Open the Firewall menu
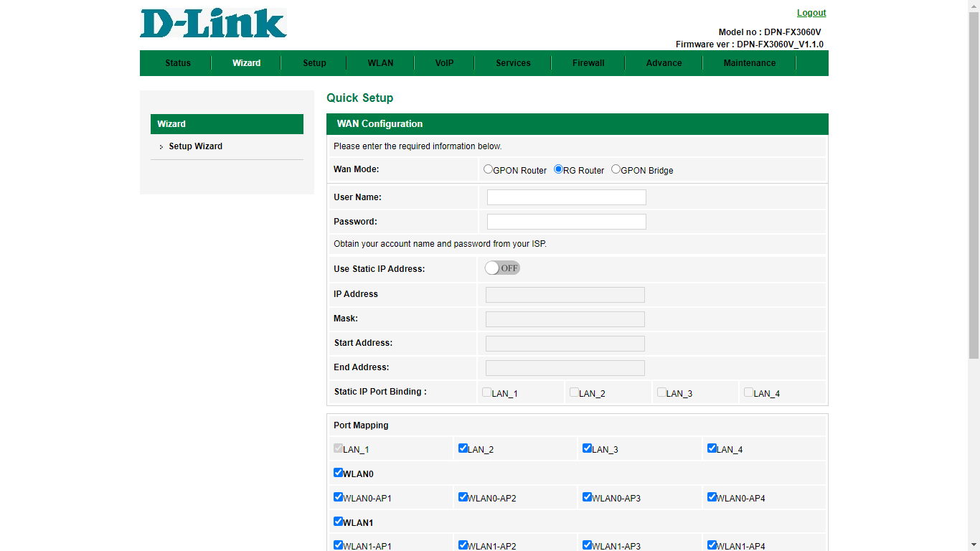 pos(588,63)
